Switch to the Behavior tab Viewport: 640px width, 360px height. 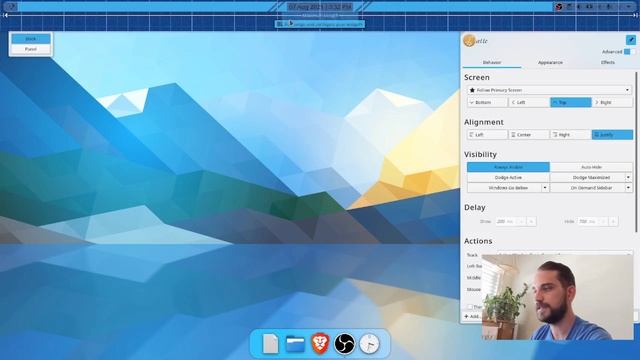(x=492, y=62)
